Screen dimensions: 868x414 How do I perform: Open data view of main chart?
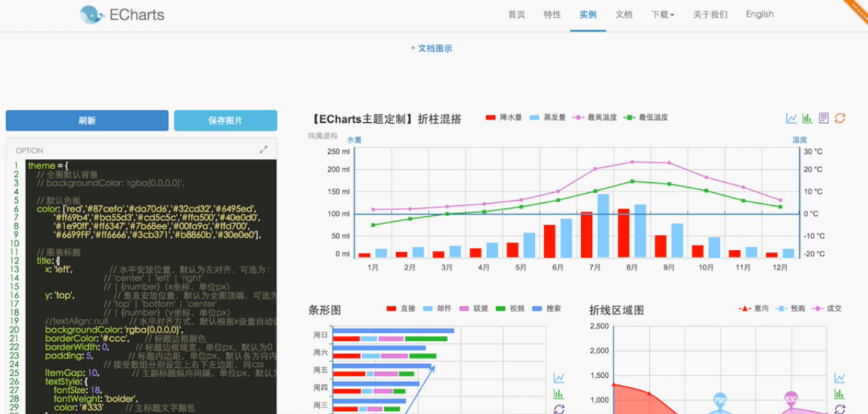point(824,118)
